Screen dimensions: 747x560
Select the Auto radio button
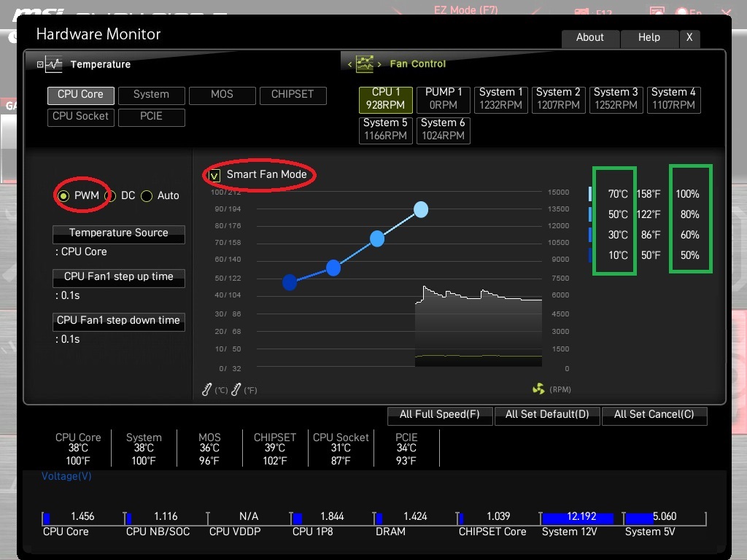pos(147,195)
